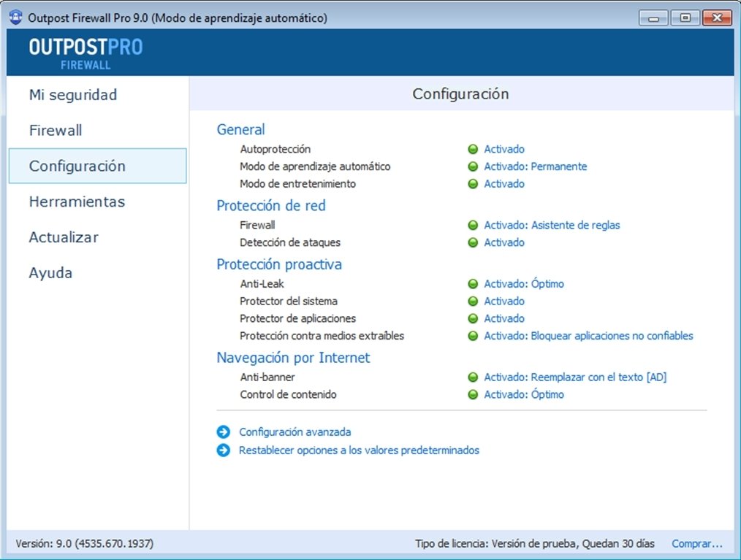Click Activado: Reemplazar con el texto [AD]
This screenshot has width=741, height=560.
click(575, 377)
